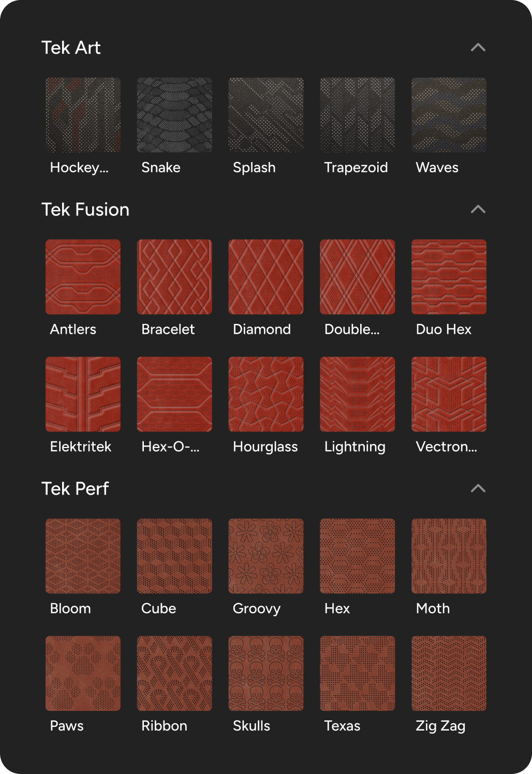This screenshot has height=774, width=532.
Task: Select the Duo Hex pattern
Action: 449,277
